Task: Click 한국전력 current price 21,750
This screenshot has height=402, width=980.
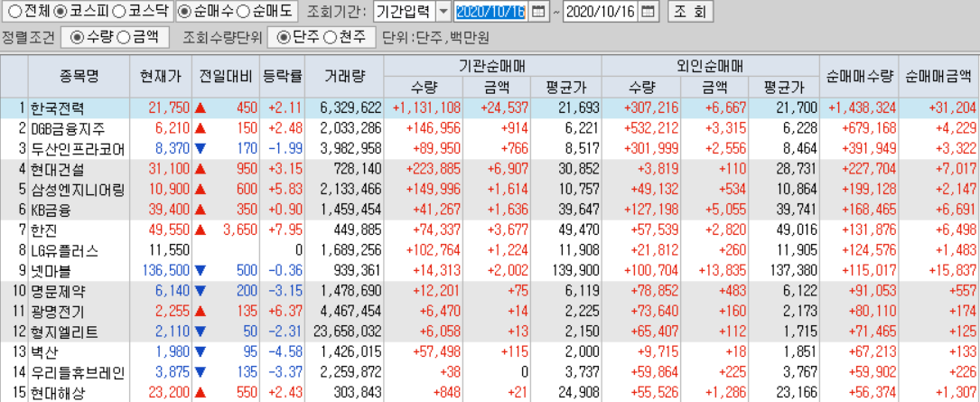Action: pos(169,108)
